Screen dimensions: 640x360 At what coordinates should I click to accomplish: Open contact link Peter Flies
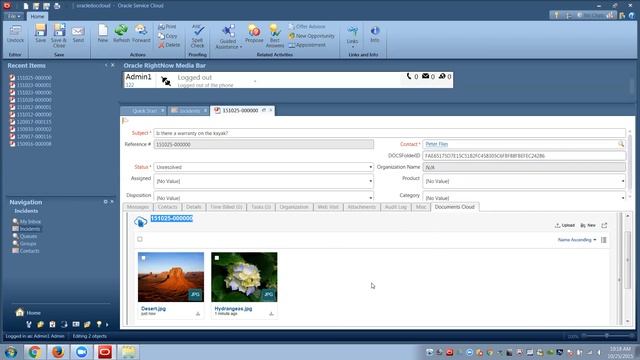pos(436,144)
